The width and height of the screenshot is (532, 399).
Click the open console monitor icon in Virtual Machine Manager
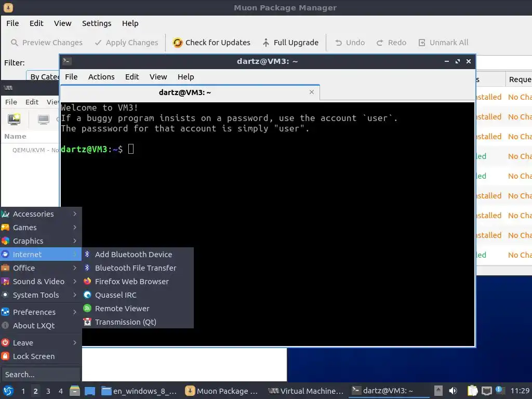tap(44, 119)
